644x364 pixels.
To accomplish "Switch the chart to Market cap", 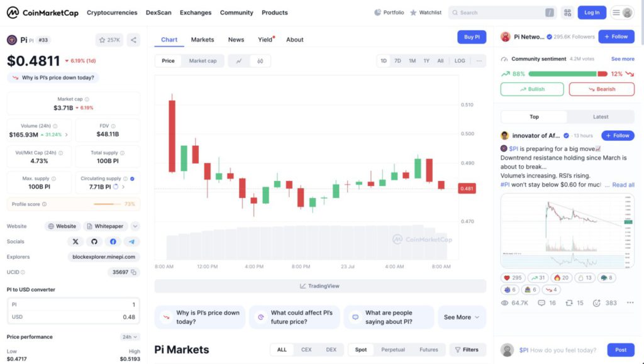I will [203, 61].
